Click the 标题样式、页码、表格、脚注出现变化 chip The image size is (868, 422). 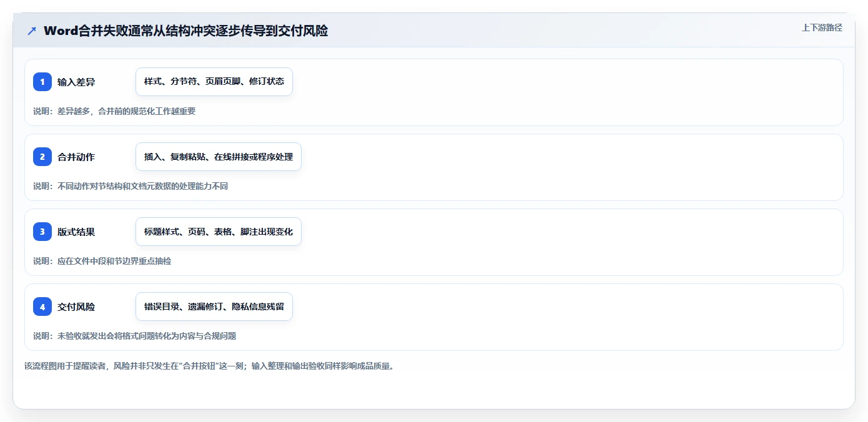pos(219,232)
